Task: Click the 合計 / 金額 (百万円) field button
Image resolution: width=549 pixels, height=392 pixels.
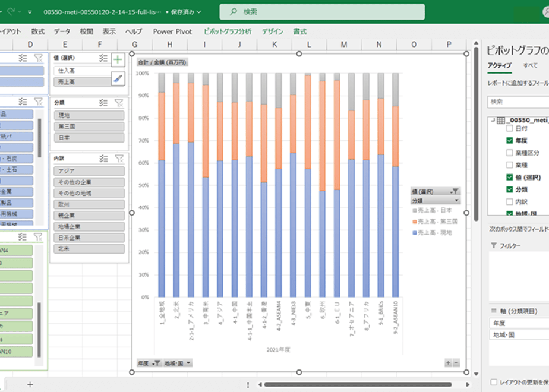Action: [162, 62]
